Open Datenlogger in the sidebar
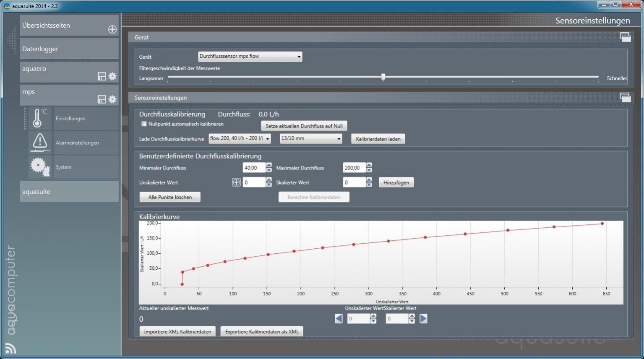The width and height of the screenshot is (644, 359). pos(69,49)
